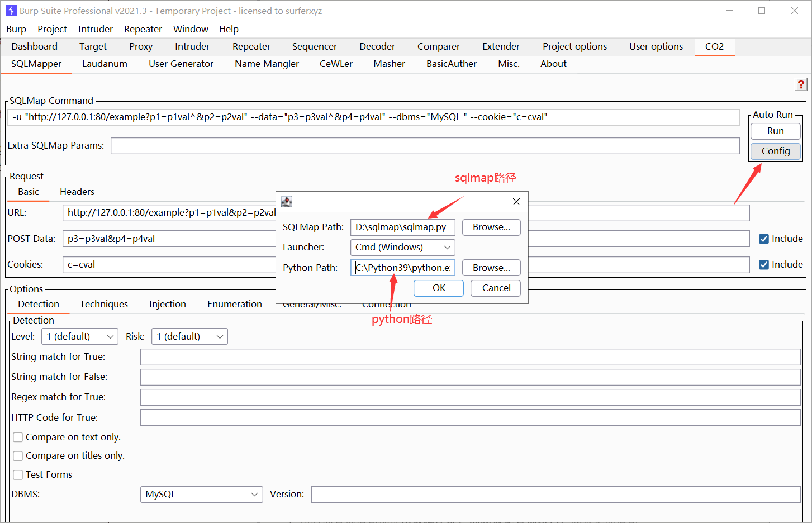Click the SQLMap Path input field
The width and height of the screenshot is (812, 523).
pyautogui.click(x=402, y=227)
